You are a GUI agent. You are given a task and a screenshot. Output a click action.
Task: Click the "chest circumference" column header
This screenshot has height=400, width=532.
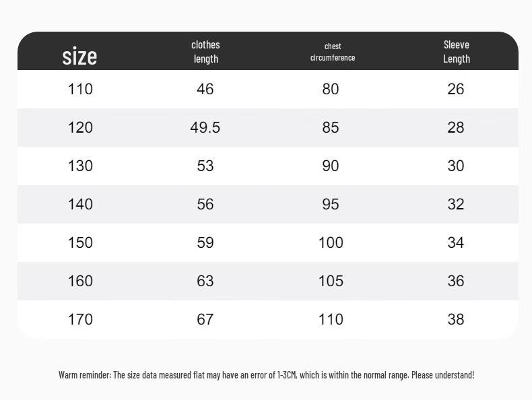pos(333,52)
